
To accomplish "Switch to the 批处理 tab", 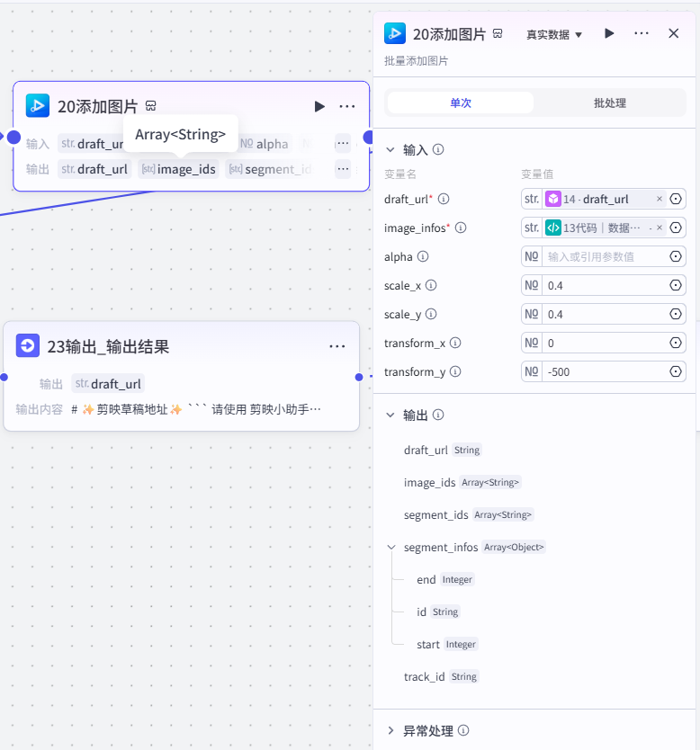I will 609,103.
